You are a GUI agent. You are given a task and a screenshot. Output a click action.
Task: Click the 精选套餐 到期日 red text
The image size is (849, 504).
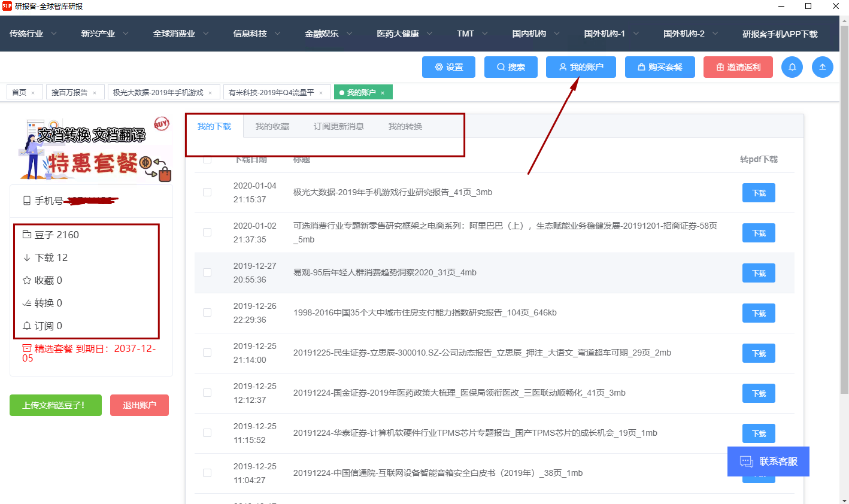click(89, 353)
